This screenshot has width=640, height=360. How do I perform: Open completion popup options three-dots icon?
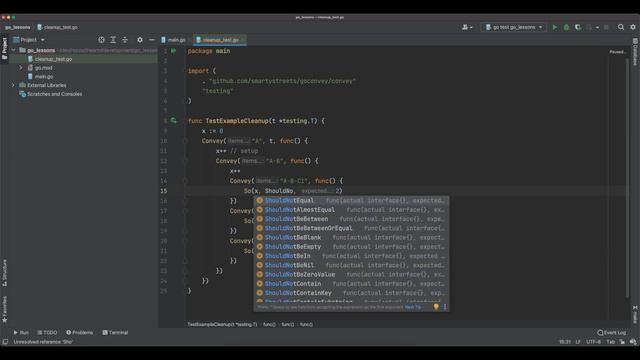pyautogui.click(x=445, y=307)
